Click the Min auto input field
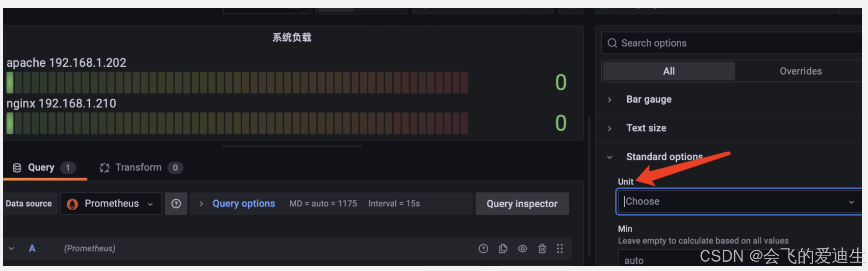 (740, 259)
